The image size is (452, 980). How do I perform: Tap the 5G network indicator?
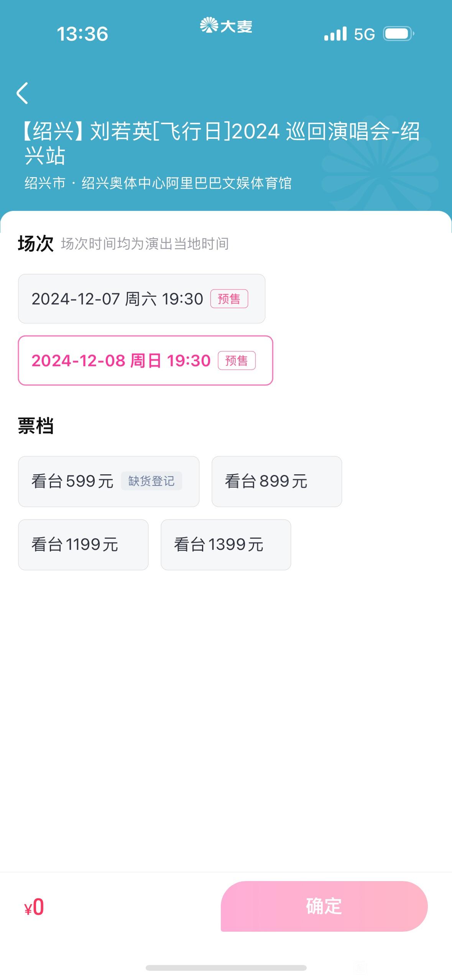point(364,34)
